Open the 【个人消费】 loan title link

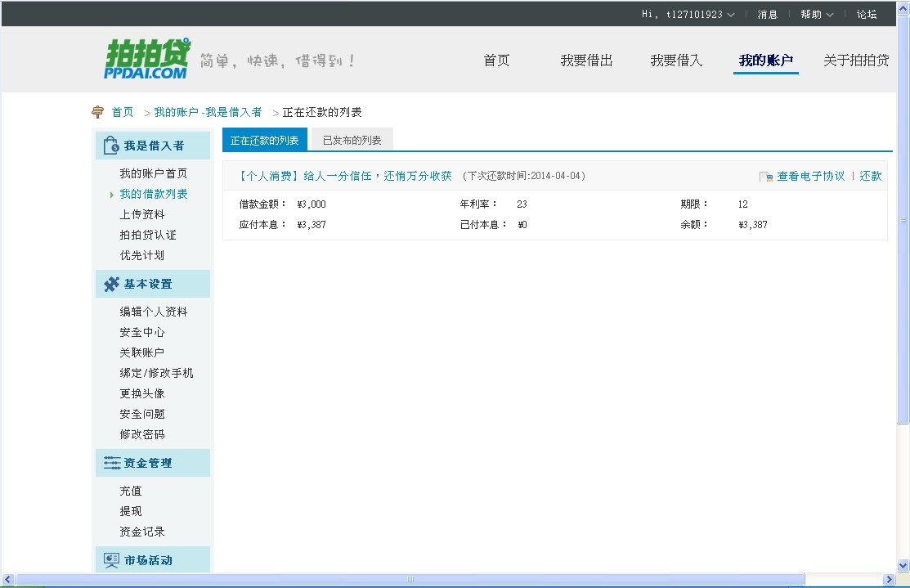[344, 176]
